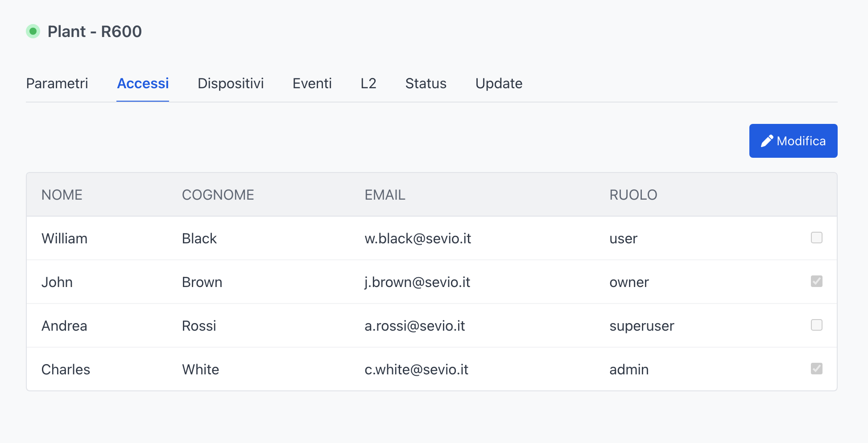The height and width of the screenshot is (443, 868).
Task: Click the pencil icon in Modifica button
Action: (x=767, y=141)
